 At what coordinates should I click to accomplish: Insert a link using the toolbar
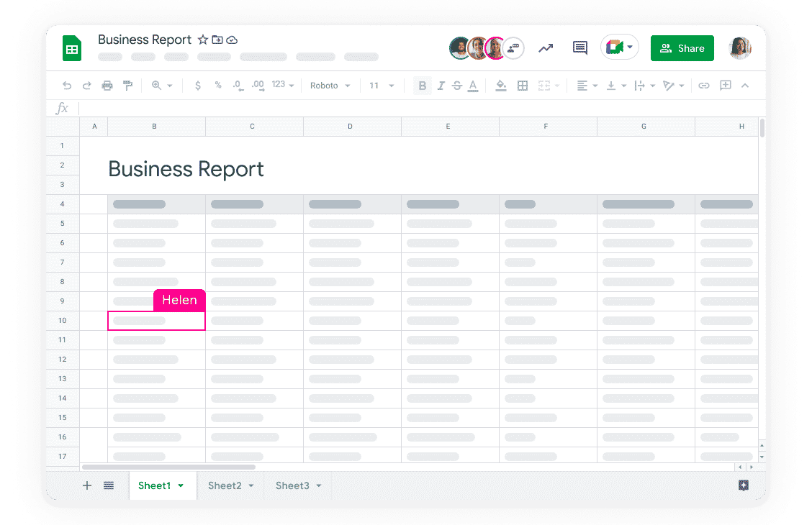point(704,86)
